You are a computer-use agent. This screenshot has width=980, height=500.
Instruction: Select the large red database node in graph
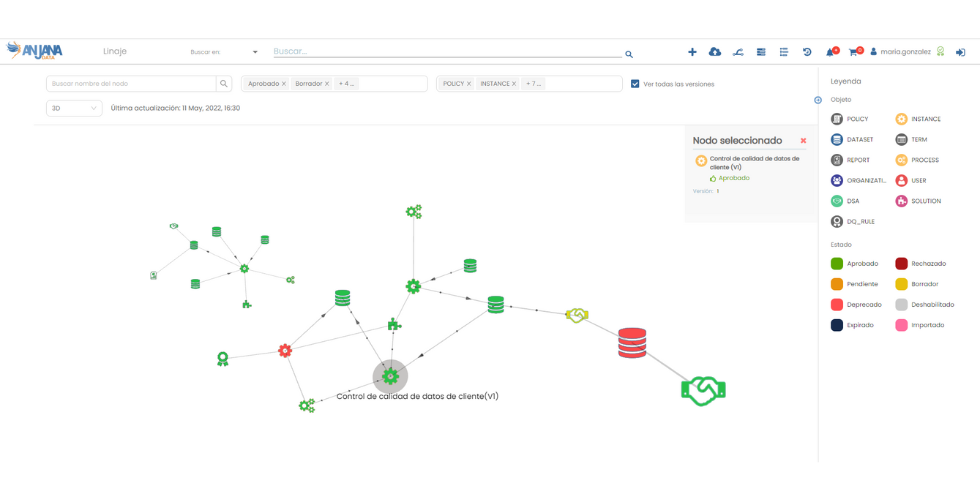click(631, 343)
